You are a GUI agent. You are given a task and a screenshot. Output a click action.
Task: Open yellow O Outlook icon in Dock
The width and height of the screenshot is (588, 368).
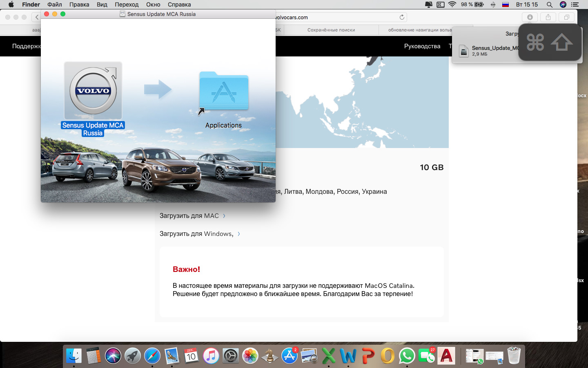(388, 356)
